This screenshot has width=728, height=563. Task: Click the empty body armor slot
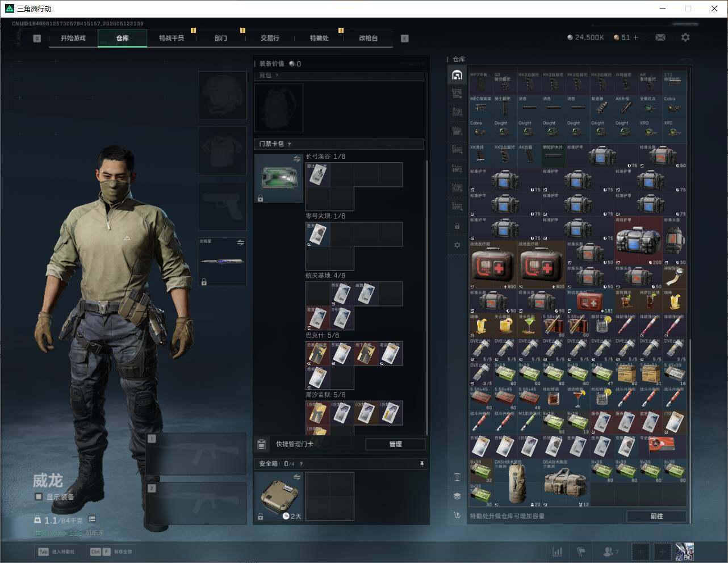[222, 150]
